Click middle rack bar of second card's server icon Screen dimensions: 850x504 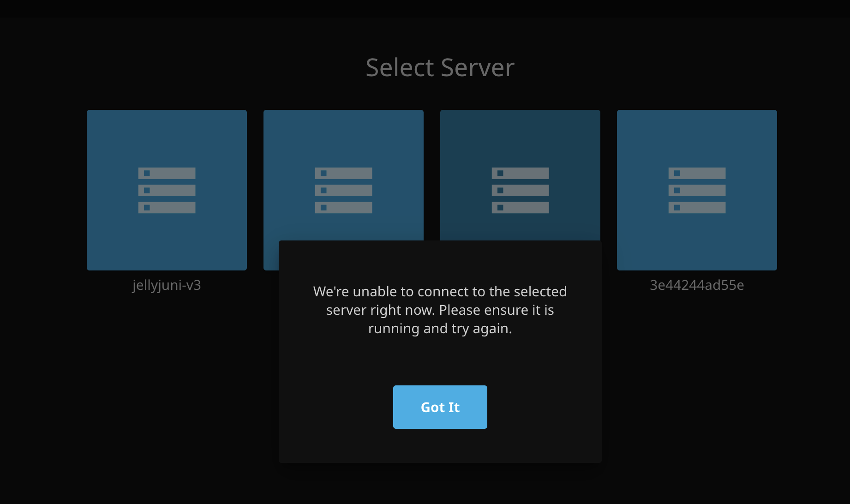pyautogui.click(x=343, y=190)
